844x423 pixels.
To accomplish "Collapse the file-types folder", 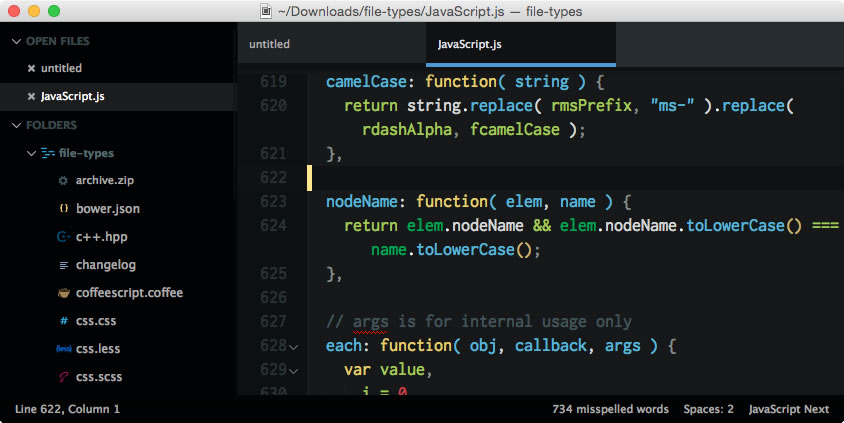I will click(32, 153).
